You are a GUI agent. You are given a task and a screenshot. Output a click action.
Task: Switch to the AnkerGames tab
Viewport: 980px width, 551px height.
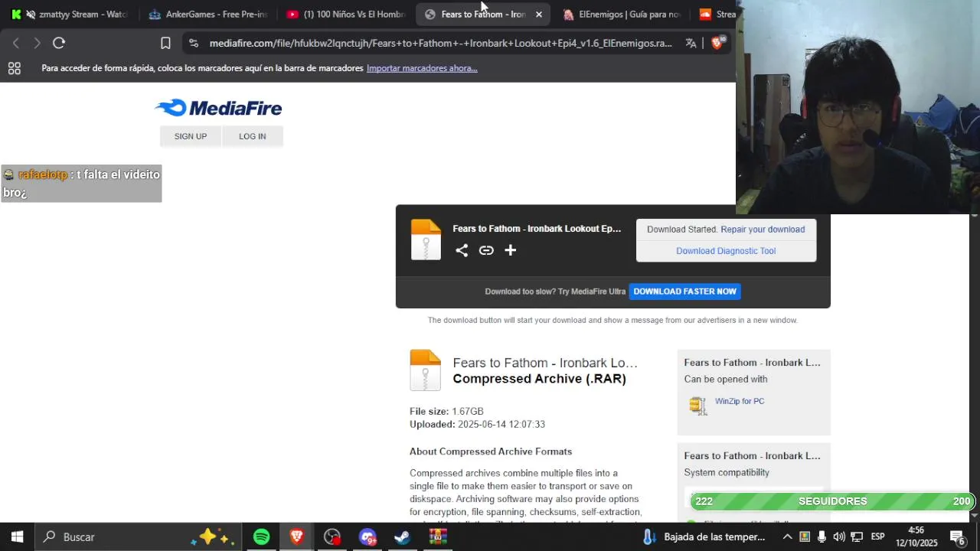coord(208,15)
